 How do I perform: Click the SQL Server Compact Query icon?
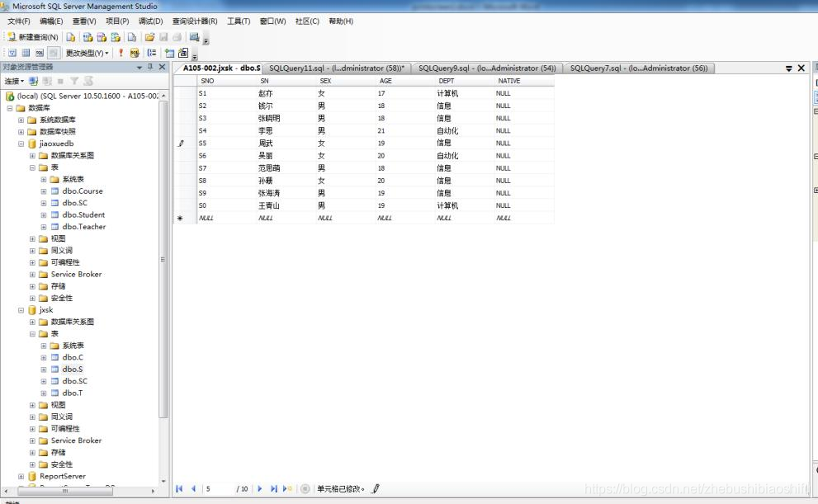point(132,37)
